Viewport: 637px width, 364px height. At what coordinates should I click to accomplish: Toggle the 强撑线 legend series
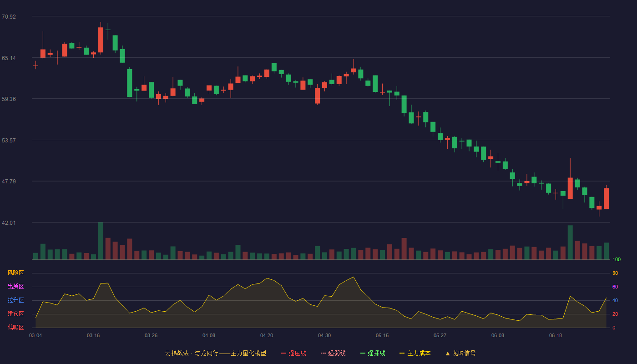click(373, 353)
